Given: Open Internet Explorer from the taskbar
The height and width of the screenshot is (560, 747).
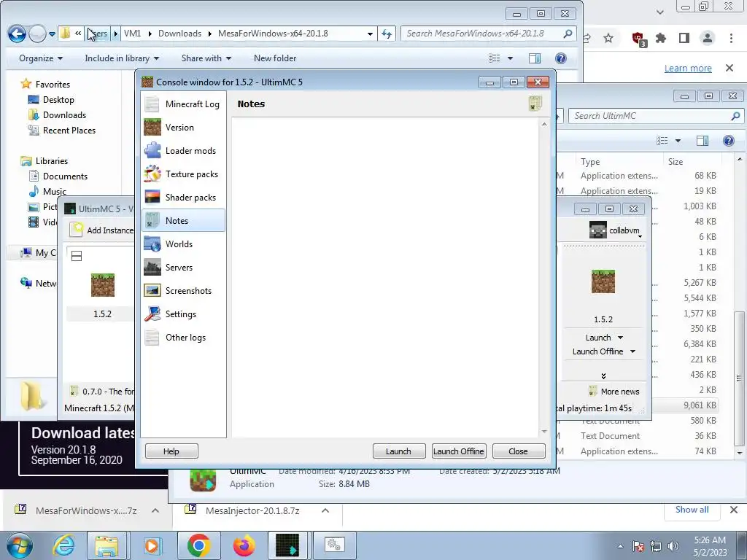Looking at the screenshot, I should click(64, 545).
